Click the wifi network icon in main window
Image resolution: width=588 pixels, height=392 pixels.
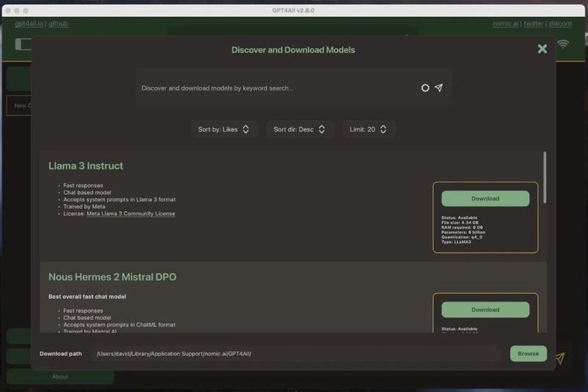[563, 44]
